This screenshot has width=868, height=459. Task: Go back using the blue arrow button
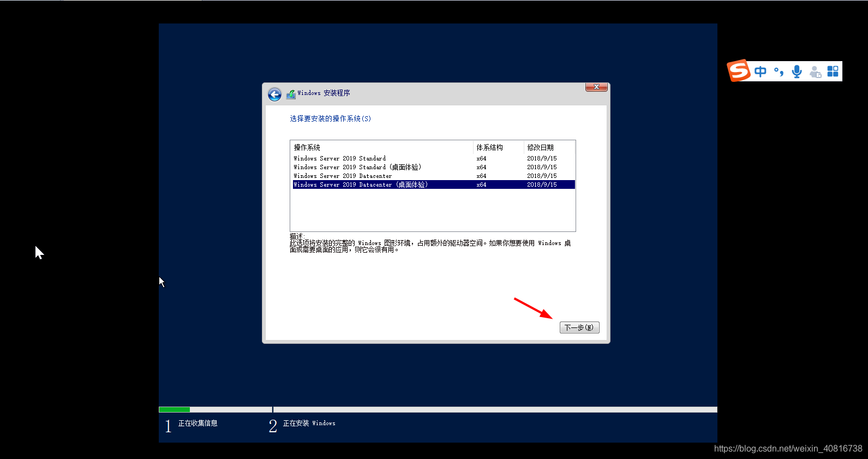click(274, 94)
